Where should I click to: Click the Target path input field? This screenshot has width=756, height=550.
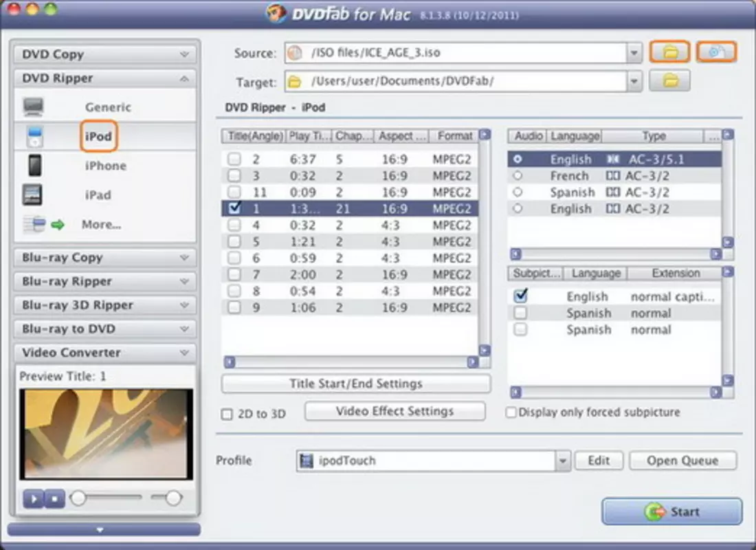tap(456, 82)
